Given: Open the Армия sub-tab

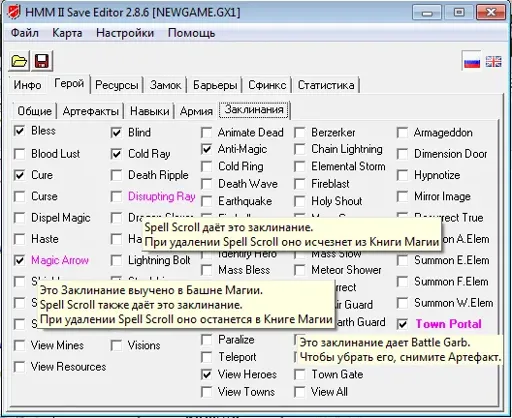Looking at the screenshot, I should click(196, 111).
